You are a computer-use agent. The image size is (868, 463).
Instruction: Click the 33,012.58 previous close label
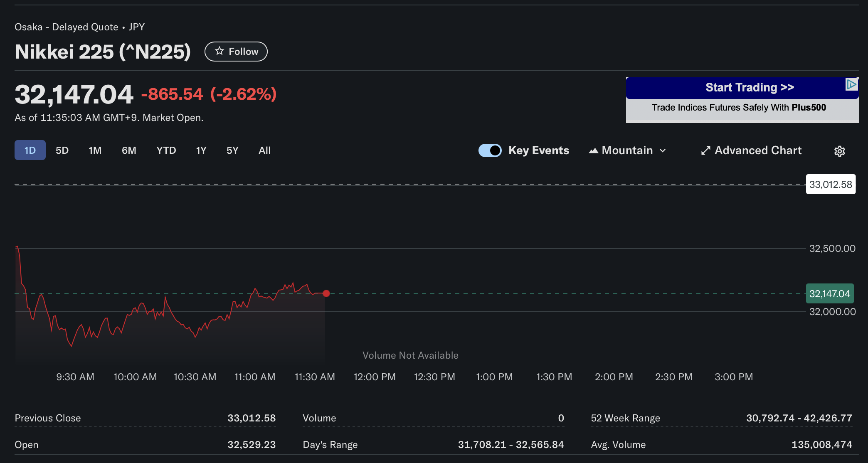(831, 184)
